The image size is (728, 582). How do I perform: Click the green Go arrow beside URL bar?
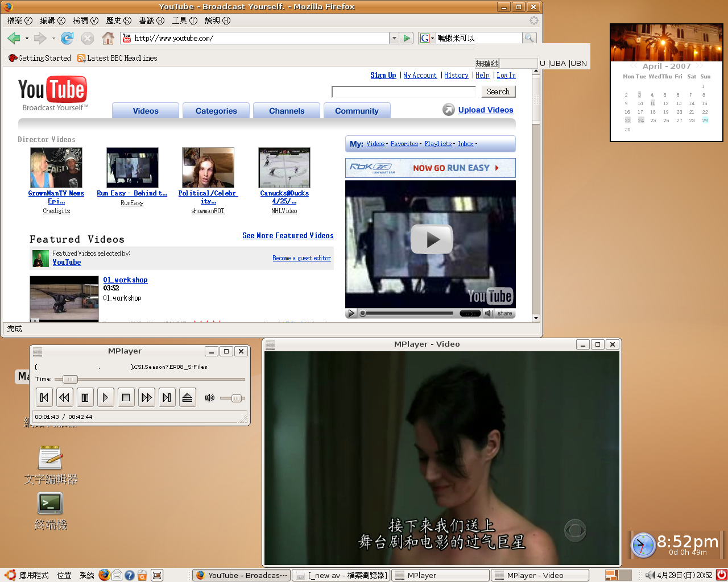[406, 38]
